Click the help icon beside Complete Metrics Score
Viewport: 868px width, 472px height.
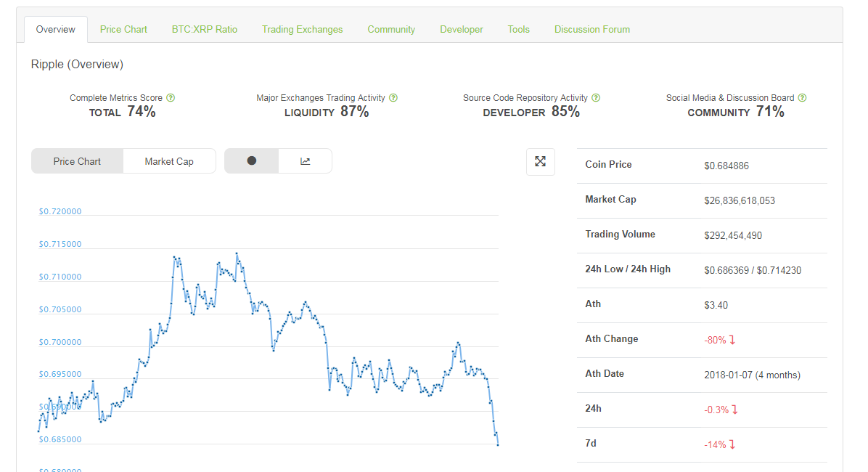point(171,98)
